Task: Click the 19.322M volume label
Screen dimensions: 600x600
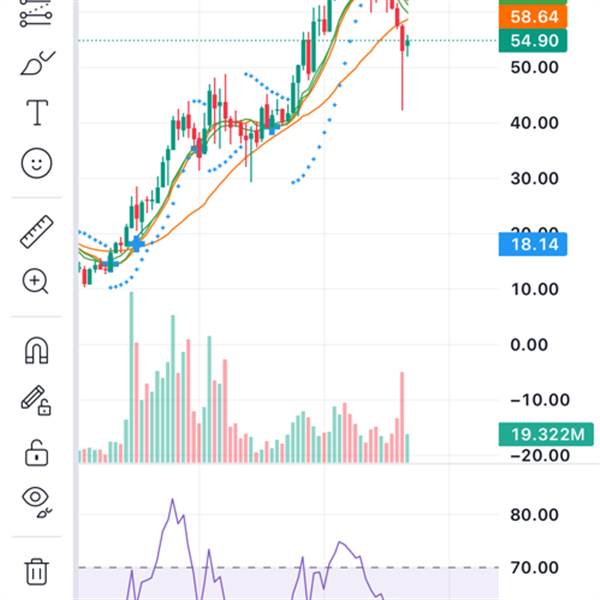Action: tap(546, 434)
